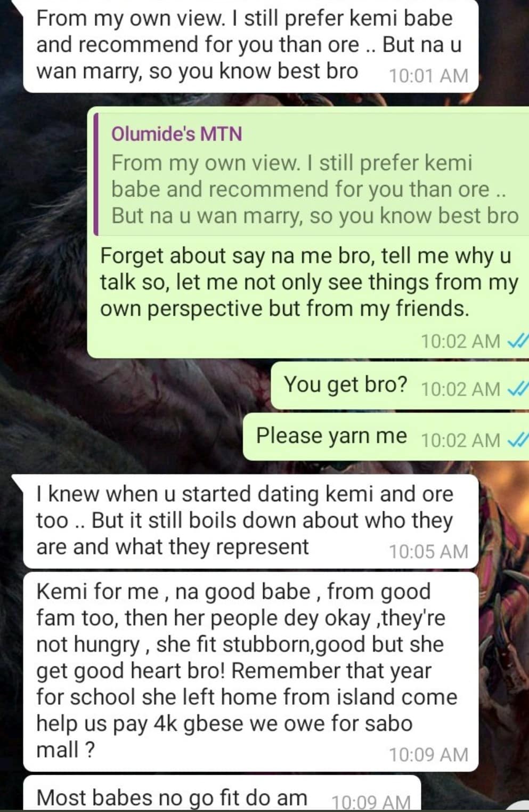Image resolution: width=529 pixels, height=812 pixels.
Task: Select the 'You get bro?' message bubble
Action: 400,385
